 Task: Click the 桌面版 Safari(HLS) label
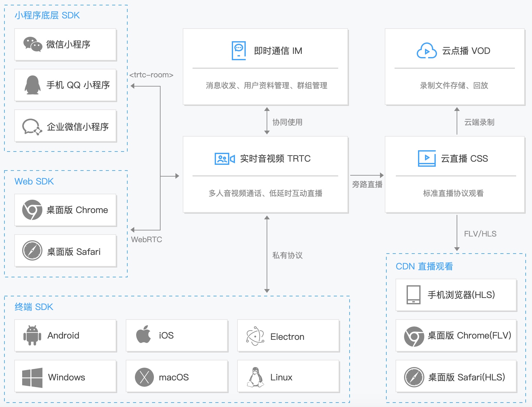pyautogui.click(x=466, y=377)
